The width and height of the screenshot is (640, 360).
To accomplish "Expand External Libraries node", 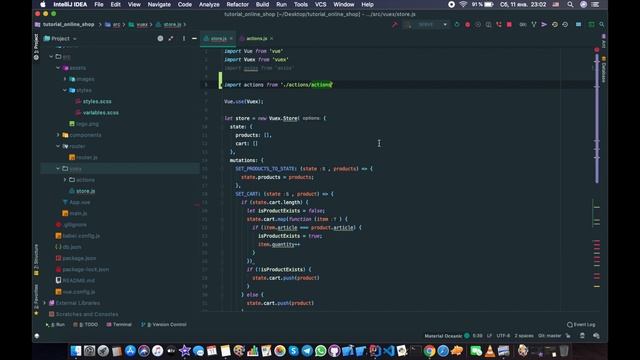I will tap(45, 303).
